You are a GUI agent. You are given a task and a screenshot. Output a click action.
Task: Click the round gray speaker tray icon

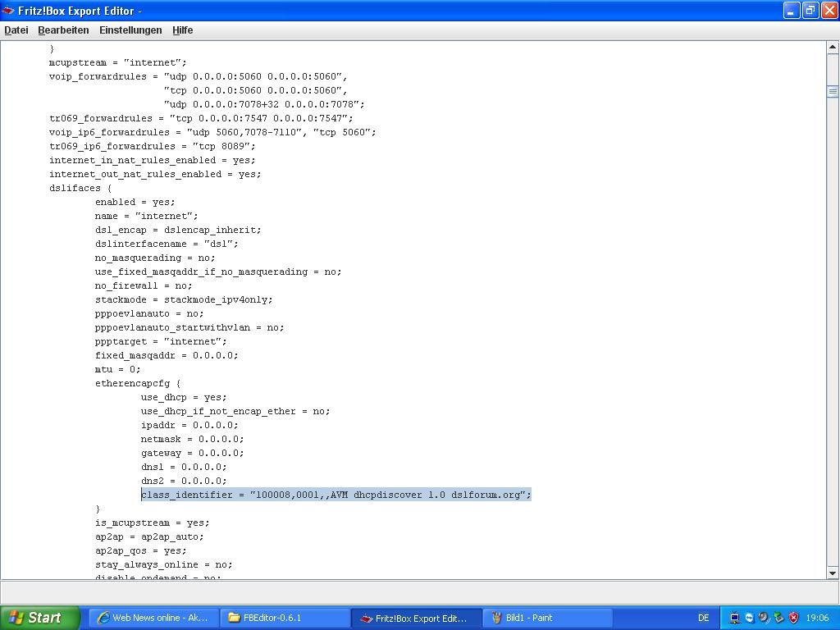point(764,618)
